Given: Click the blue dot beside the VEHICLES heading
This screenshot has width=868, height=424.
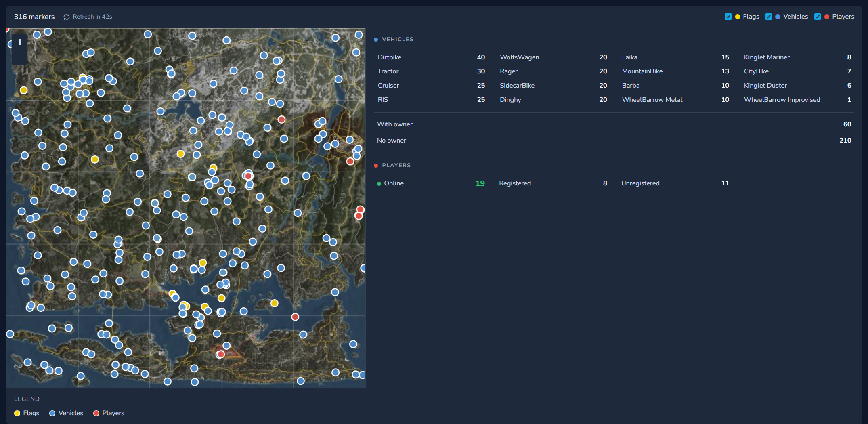Looking at the screenshot, I should (376, 39).
